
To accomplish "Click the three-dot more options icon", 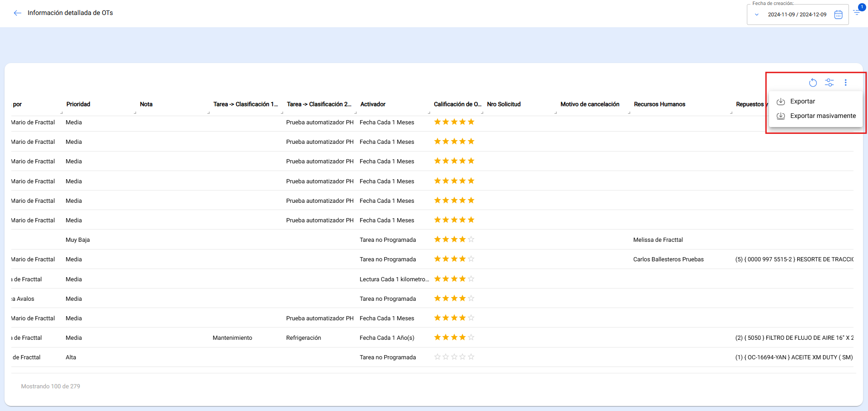I will coord(845,83).
